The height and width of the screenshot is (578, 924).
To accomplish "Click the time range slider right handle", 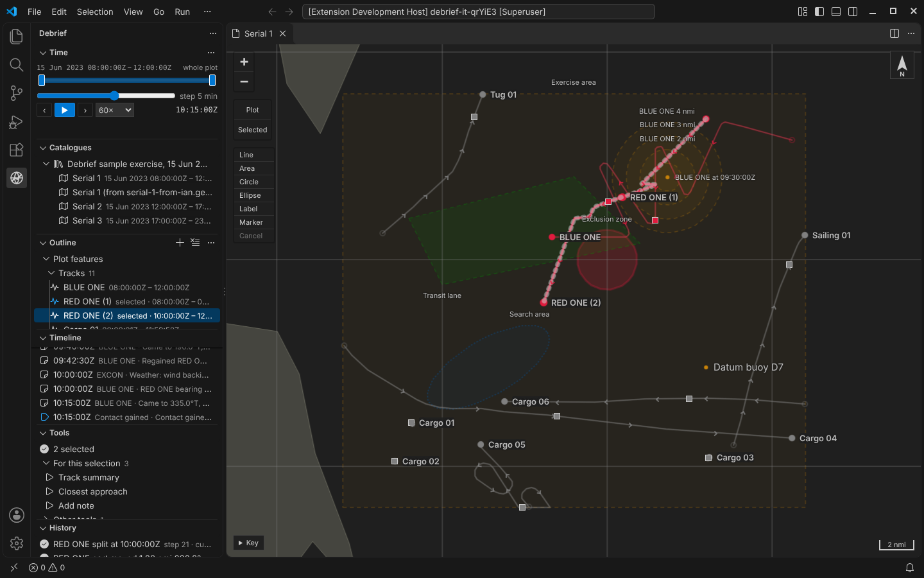I will coord(212,80).
